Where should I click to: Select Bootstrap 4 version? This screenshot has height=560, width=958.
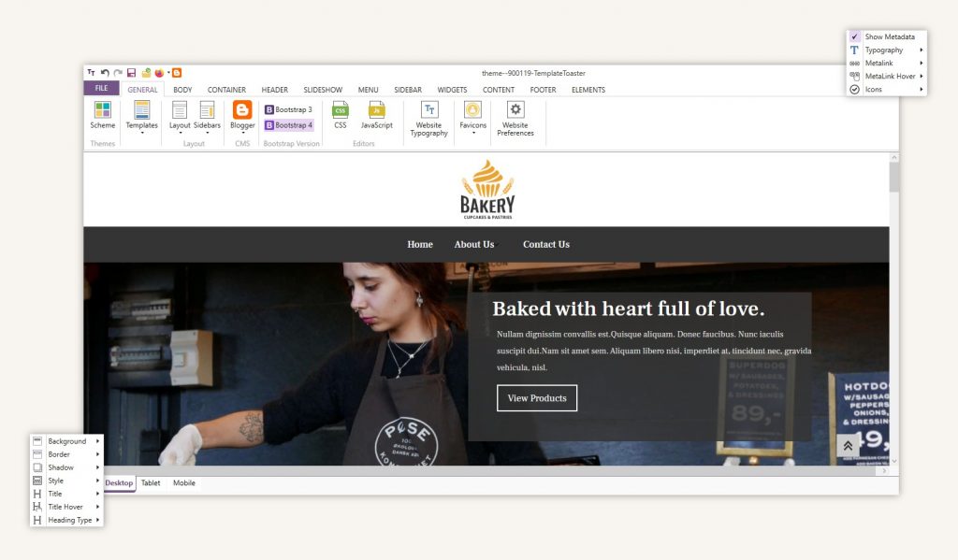pos(289,124)
